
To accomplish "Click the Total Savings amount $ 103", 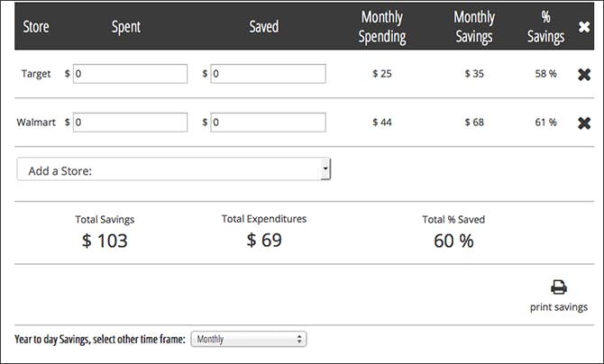I will (105, 241).
